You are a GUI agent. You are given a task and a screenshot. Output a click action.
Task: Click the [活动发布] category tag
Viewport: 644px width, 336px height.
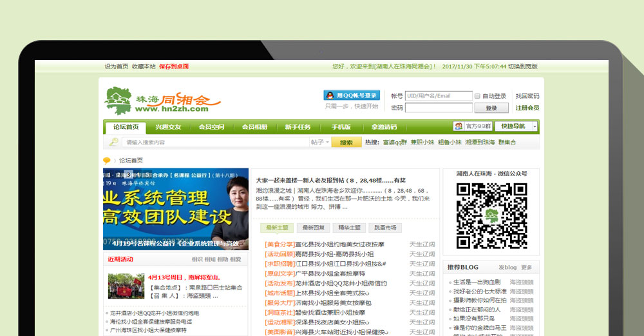(279, 283)
